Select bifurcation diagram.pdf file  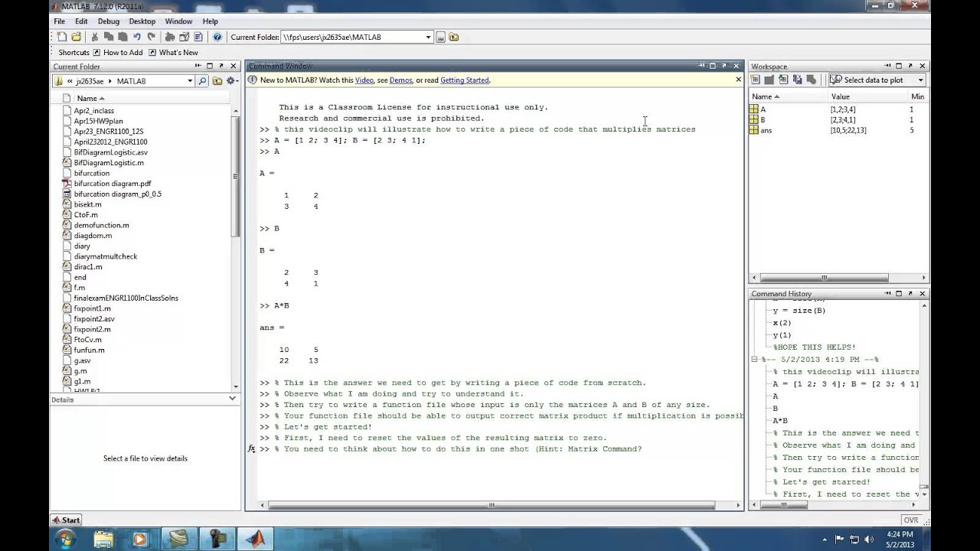112,184
